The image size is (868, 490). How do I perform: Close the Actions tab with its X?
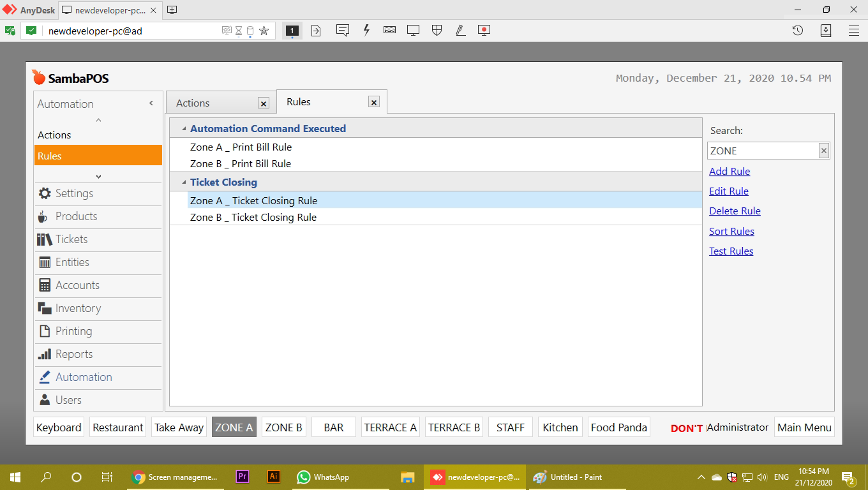point(263,103)
